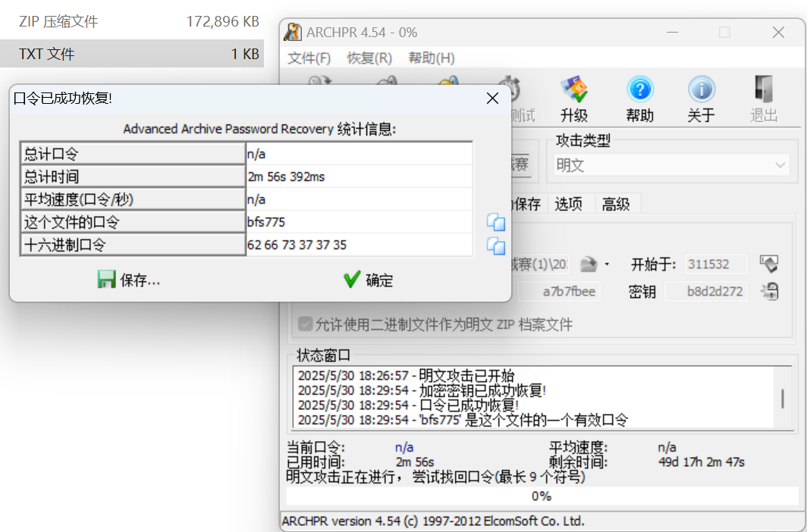Click the 平均速度(口令/秒) row label

point(133,199)
